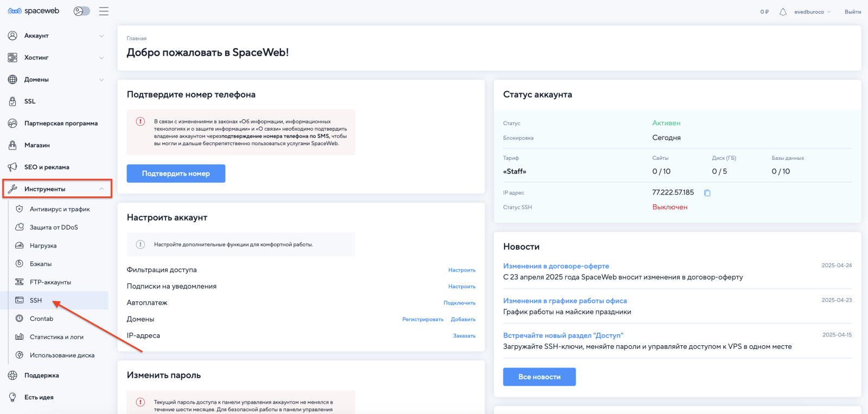Image resolution: width=868 pixels, height=414 pixels.
Task: Click Настроить link for Фильтрация доступа
Action: [x=462, y=270]
